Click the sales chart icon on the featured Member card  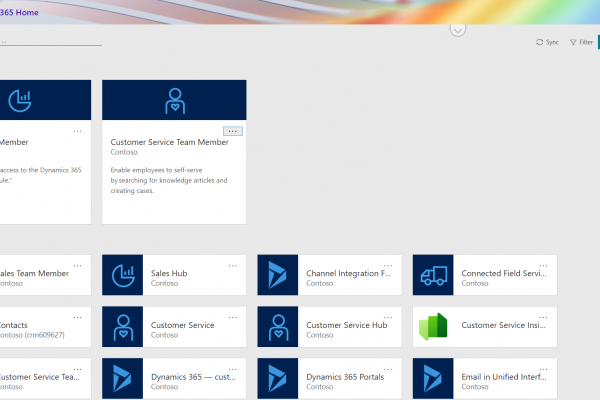(x=20, y=100)
